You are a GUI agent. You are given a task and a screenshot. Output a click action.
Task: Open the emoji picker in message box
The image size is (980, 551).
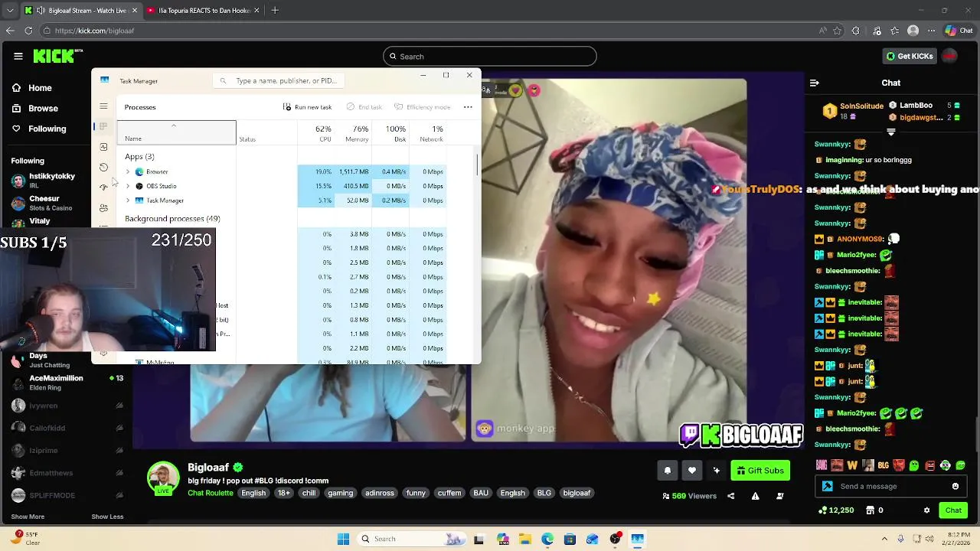[955, 486]
